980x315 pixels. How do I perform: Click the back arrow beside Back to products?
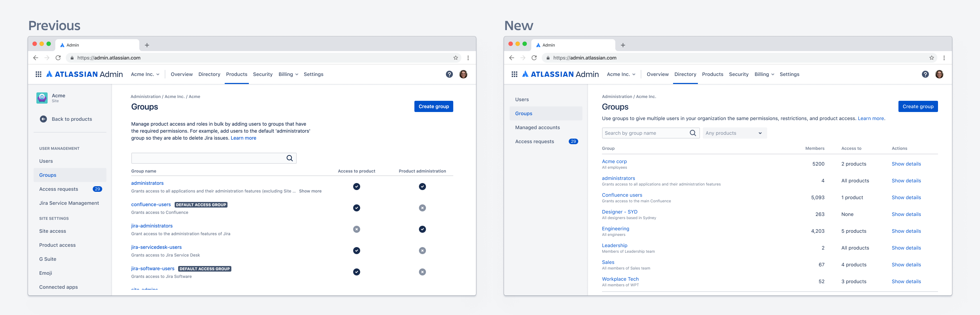(x=43, y=119)
